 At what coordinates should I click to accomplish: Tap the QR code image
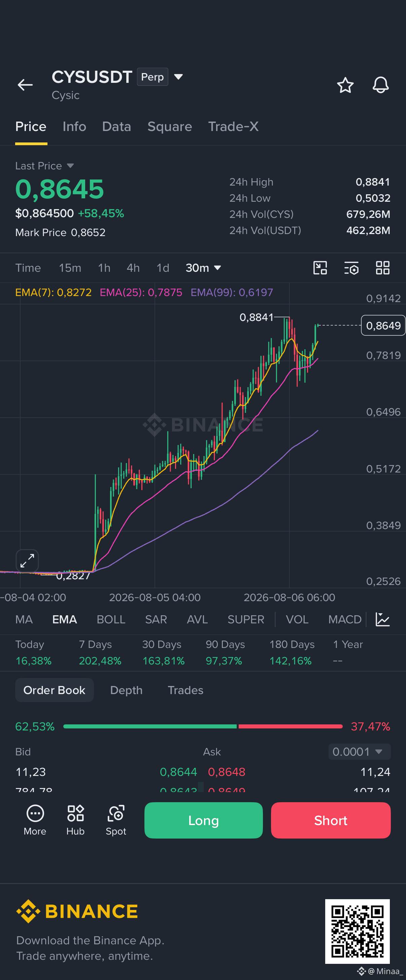357,931
